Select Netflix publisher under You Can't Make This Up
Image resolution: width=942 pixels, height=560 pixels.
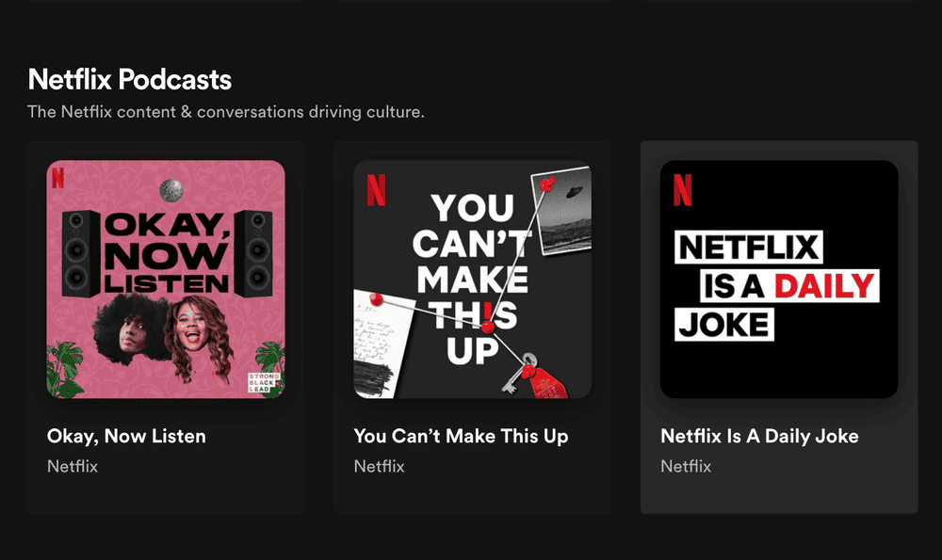tap(379, 467)
